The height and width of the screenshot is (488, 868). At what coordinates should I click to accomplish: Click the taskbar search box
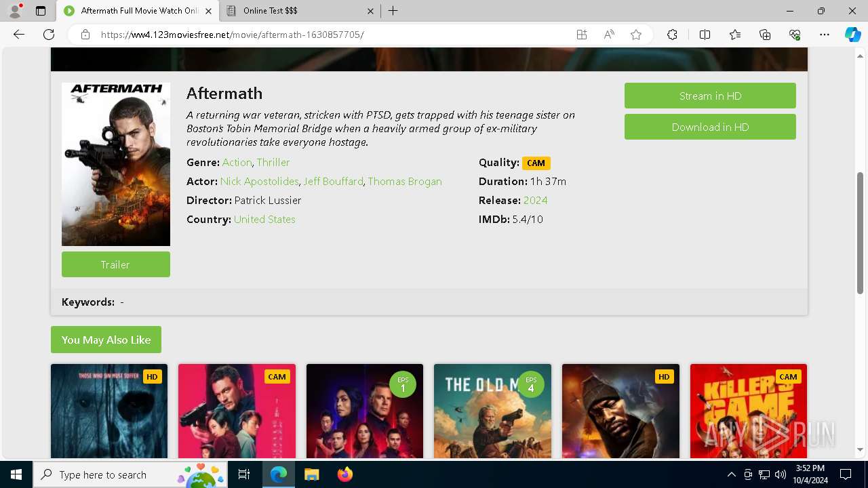coord(130,474)
